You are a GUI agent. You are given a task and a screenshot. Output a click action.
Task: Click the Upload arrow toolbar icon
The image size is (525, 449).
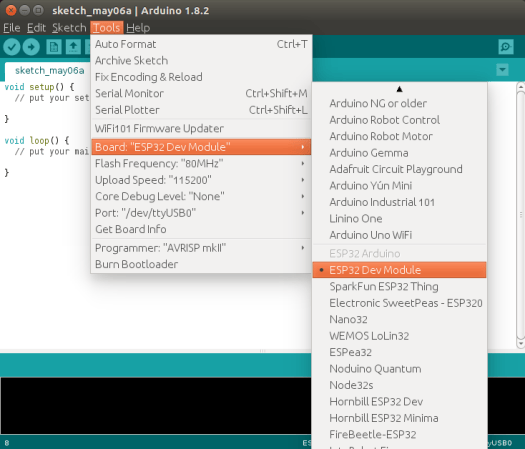click(x=31, y=47)
